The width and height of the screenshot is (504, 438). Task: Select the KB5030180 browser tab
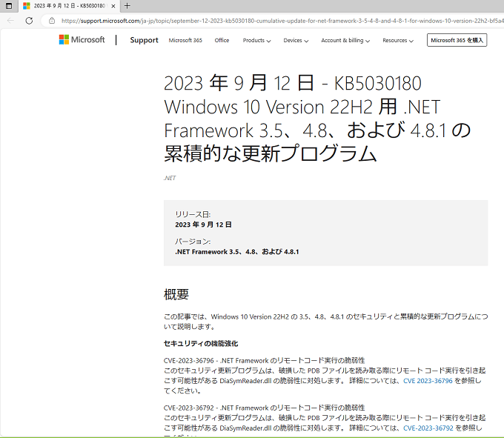[69, 6]
